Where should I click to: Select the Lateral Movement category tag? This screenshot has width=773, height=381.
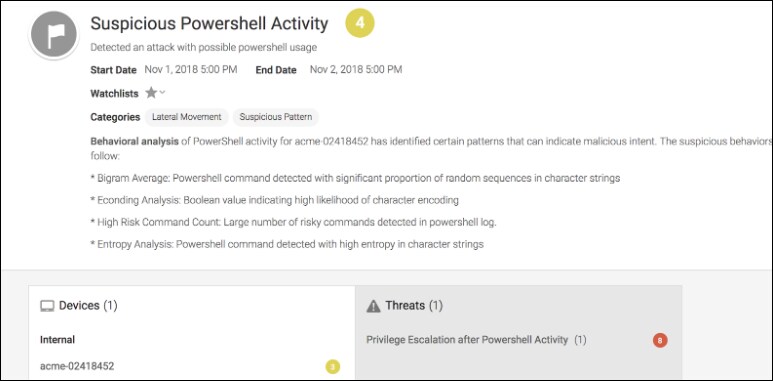tap(187, 117)
